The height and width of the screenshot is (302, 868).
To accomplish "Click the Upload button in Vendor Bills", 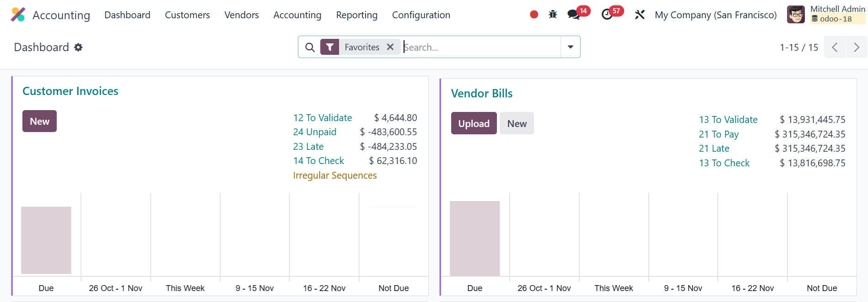I will pyautogui.click(x=474, y=123).
